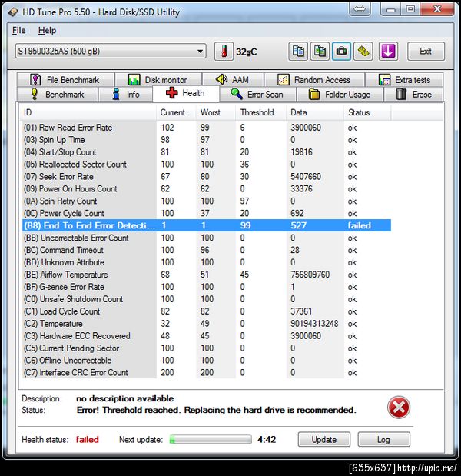This screenshot has width=461, height=476.
Task: Click the Next update progress bar
Action: pyautogui.click(x=211, y=439)
